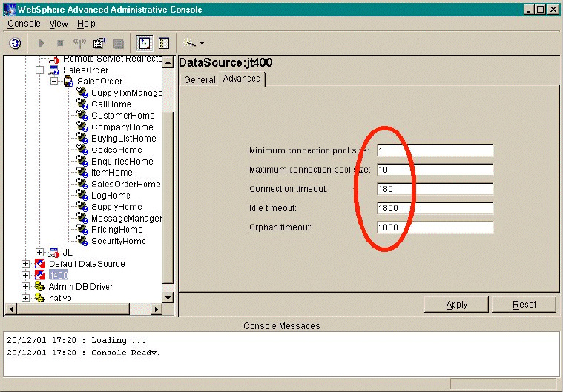The height and width of the screenshot is (392, 563).
Task: Select the PricingHome tree item label
Action: [117, 230]
